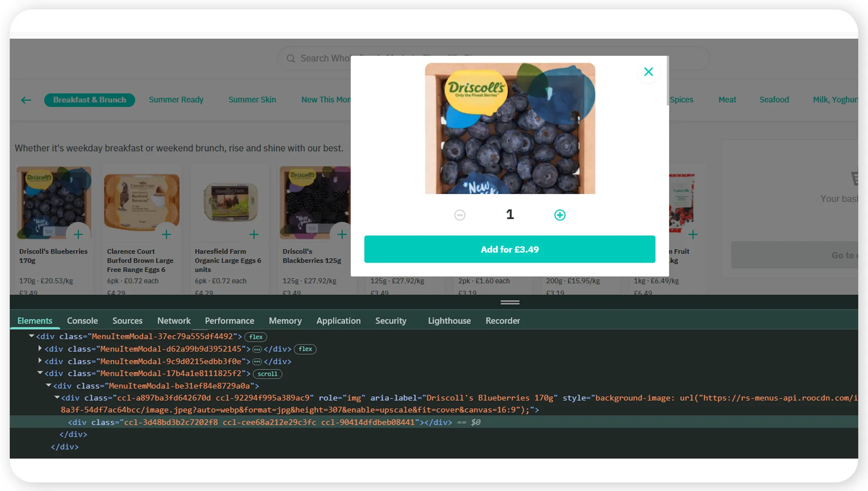Add Driscoll's Blueberries 170g with plus icon
868x491 pixels.
click(x=78, y=234)
